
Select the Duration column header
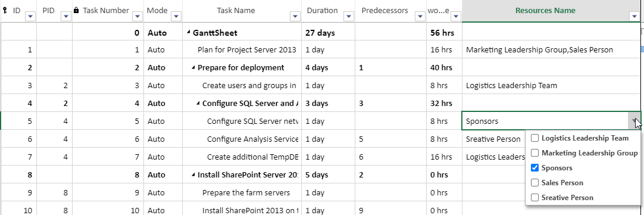(329, 11)
